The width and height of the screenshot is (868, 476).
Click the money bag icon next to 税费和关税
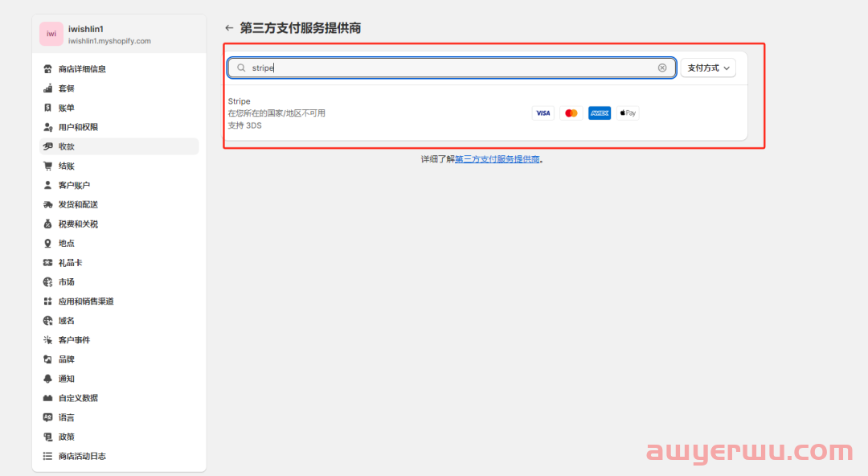click(x=47, y=224)
